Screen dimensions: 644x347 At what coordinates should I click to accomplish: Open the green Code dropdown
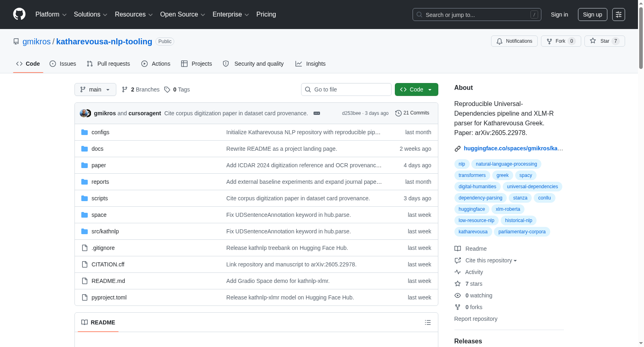417,89
